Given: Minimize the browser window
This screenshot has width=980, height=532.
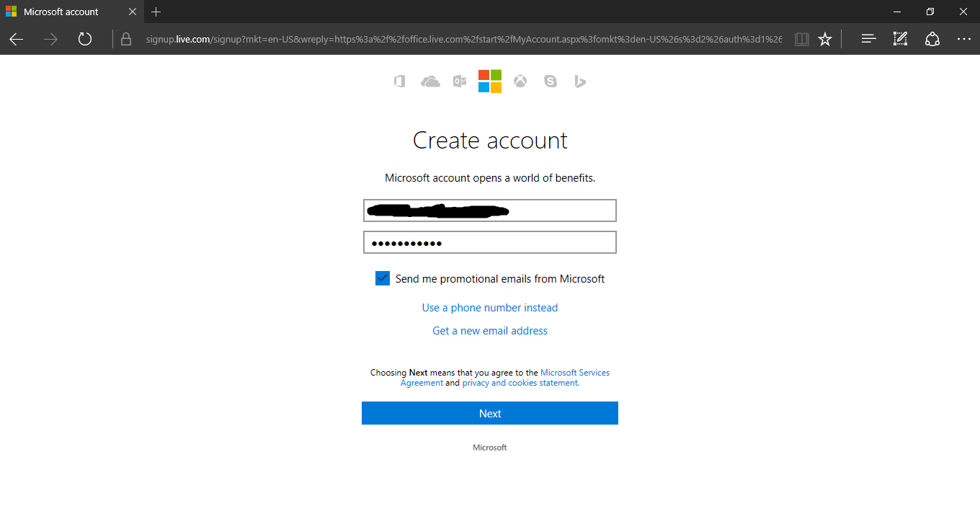Looking at the screenshot, I should [x=897, y=12].
